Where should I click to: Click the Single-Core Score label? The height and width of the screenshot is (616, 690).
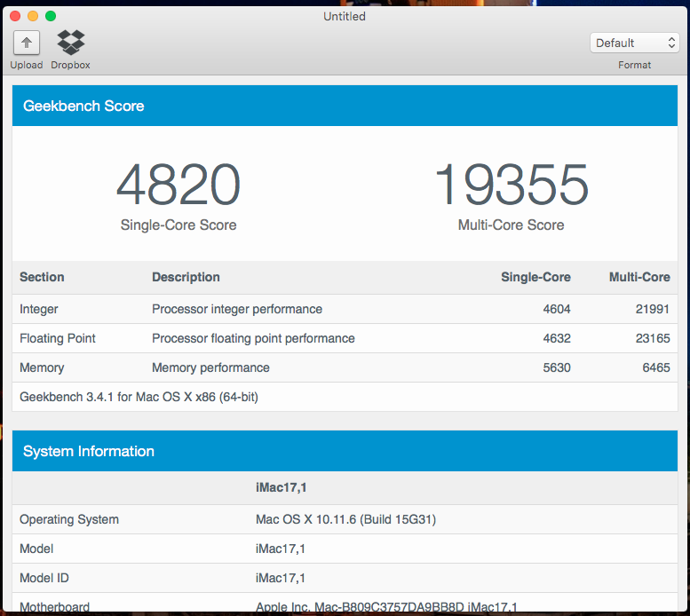(178, 225)
